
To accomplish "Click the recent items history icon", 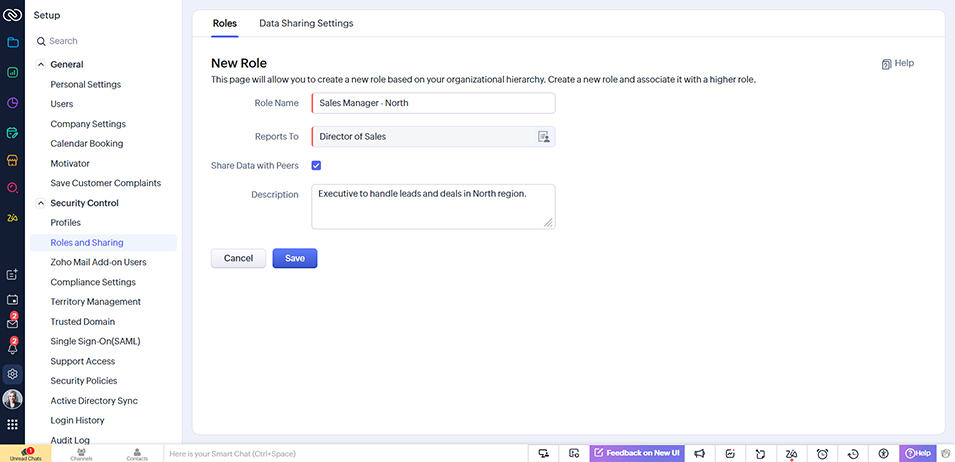I will (853, 453).
